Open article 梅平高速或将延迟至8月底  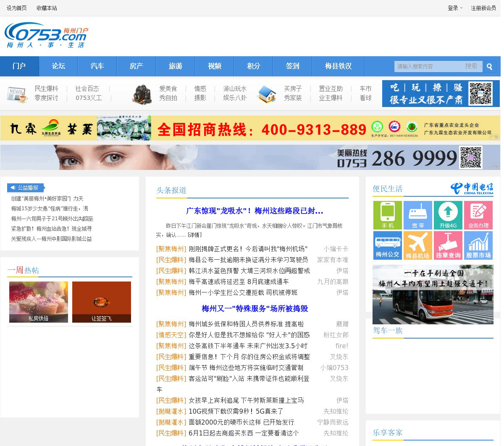pos(239,282)
